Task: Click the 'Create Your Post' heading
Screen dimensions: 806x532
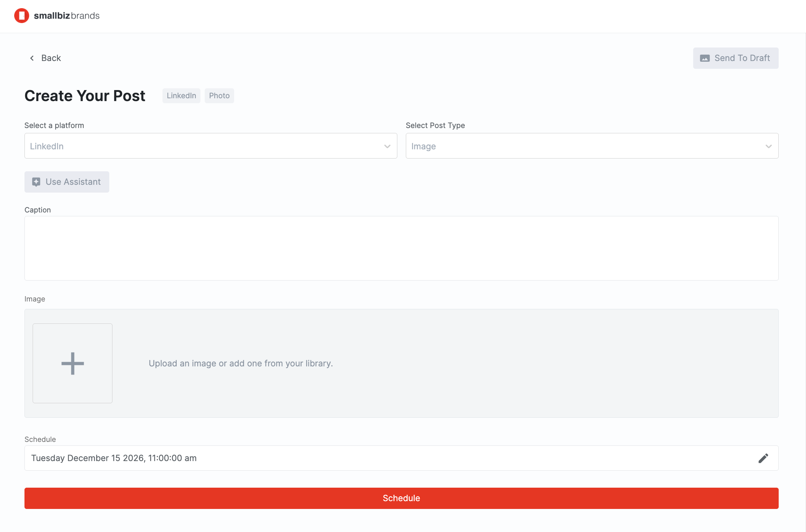Action: (85, 96)
